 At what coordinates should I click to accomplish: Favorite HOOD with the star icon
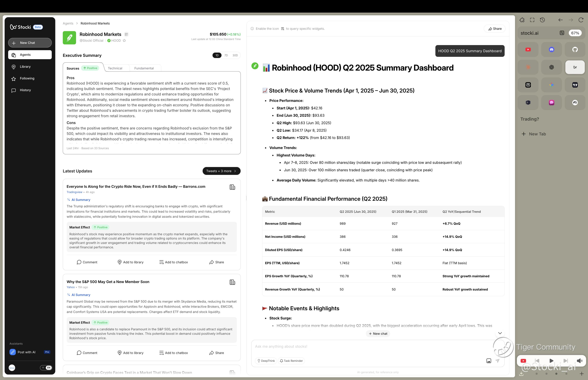tap(124, 41)
